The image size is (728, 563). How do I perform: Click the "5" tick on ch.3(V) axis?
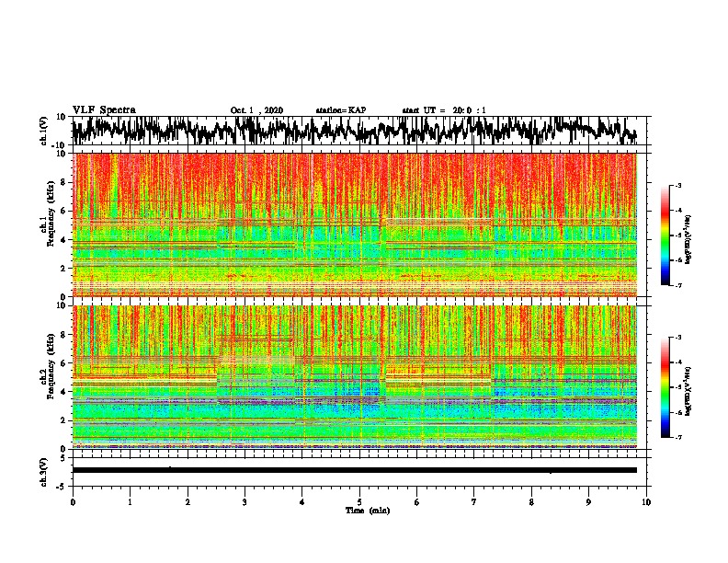pos(64,458)
